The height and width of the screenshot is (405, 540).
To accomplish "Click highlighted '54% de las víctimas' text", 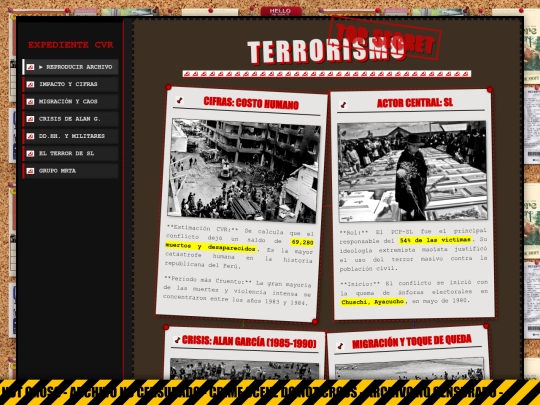I will 435,240.
